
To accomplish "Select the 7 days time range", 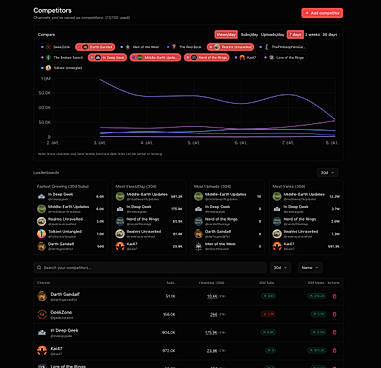I will click(x=295, y=35).
